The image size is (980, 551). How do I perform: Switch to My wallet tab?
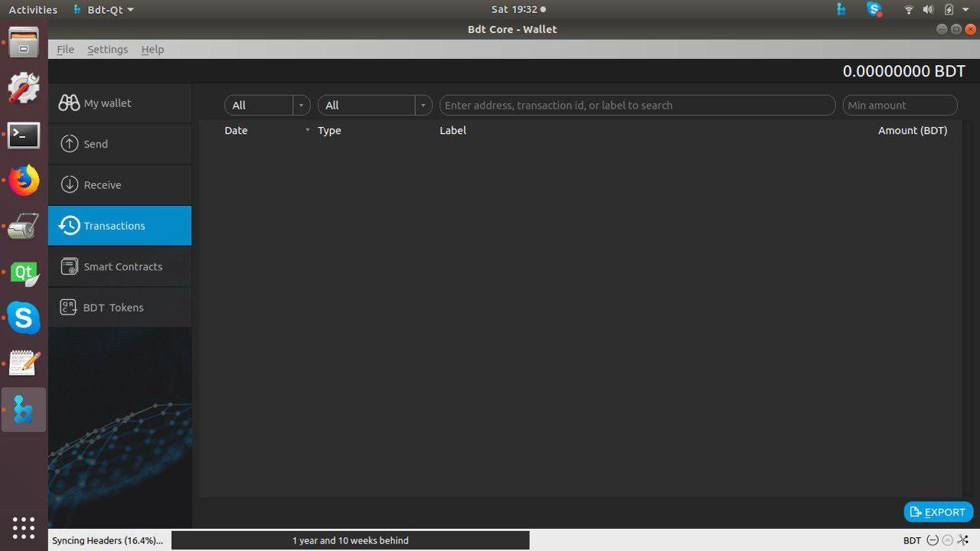(119, 103)
